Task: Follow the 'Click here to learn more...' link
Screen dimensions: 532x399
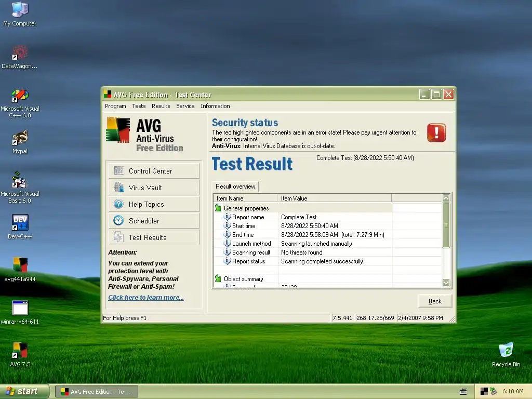Action: click(146, 298)
